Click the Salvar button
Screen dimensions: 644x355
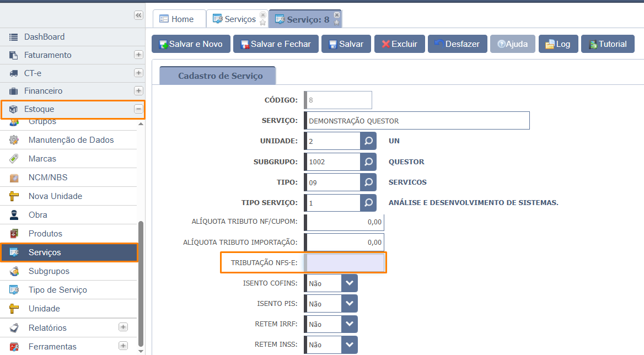pyautogui.click(x=346, y=44)
